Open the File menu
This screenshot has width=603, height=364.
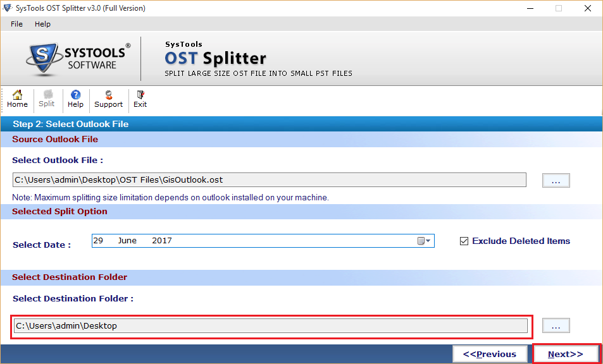click(x=16, y=24)
